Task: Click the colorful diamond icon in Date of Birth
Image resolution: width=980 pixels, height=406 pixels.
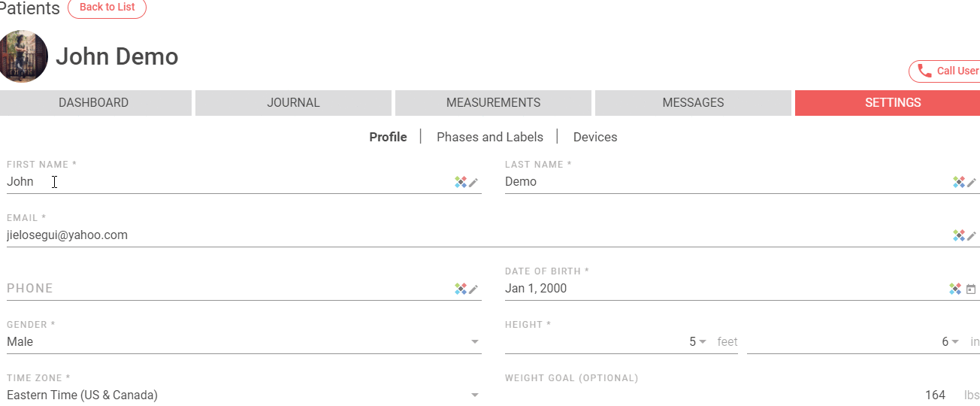Action: [x=955, y=289]
